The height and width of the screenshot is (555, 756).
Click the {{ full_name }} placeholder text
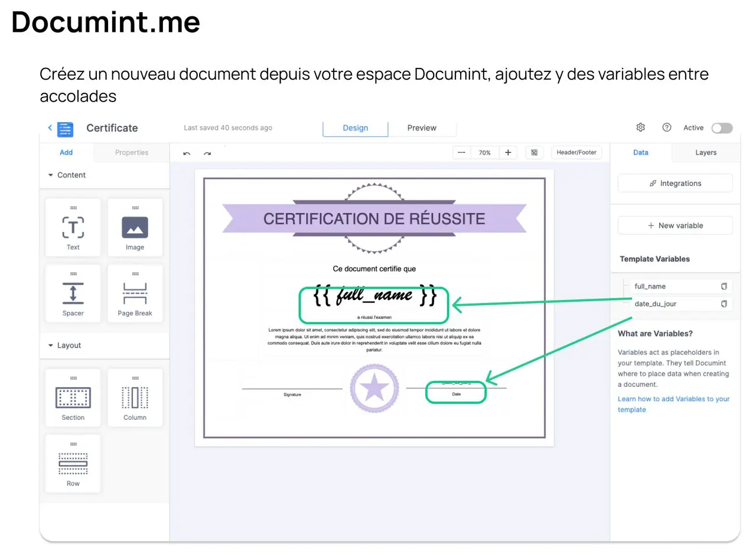coord(374,296)
